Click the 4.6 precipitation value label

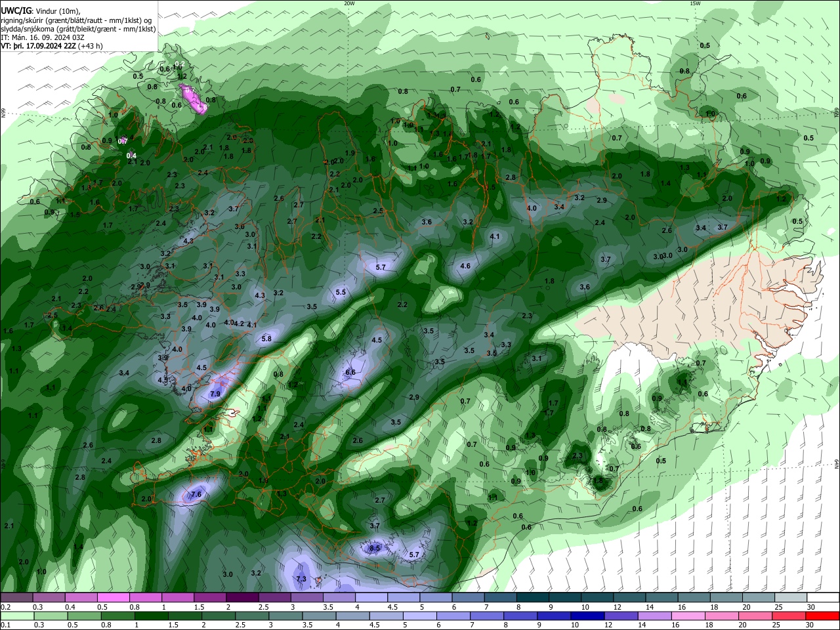(x=465, y=266)
